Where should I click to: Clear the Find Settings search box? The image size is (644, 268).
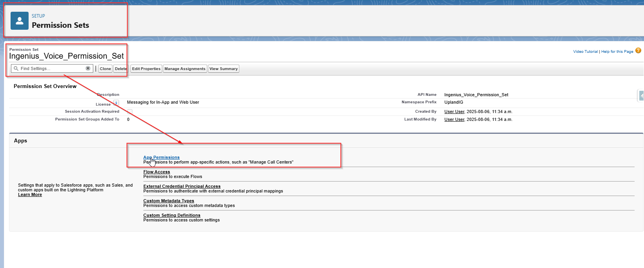click(88, 68)
